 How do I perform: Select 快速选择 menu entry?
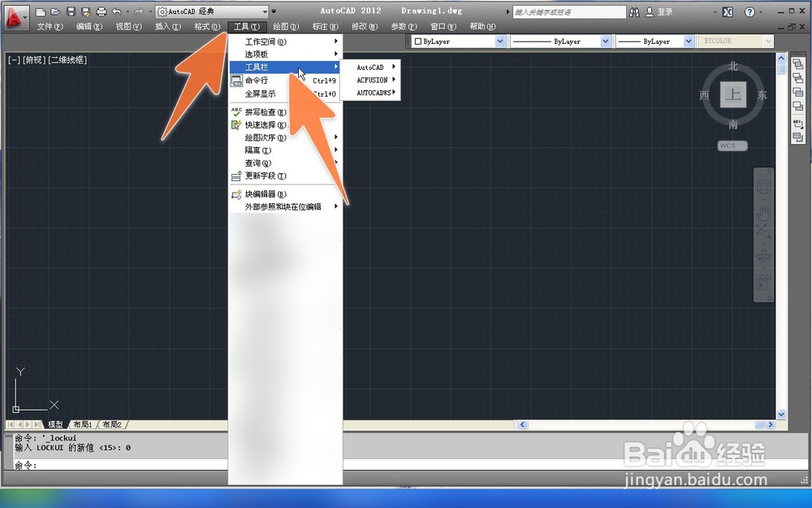285,125
